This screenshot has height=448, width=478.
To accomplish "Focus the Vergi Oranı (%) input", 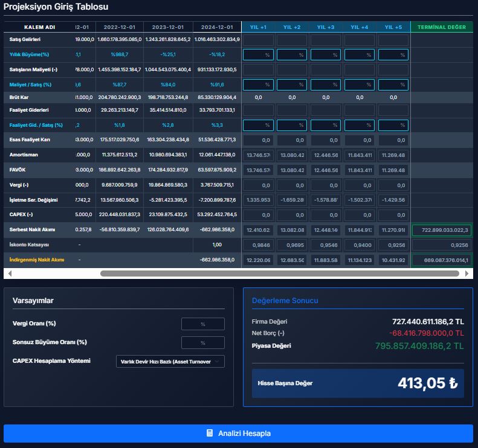I will 202,324.
